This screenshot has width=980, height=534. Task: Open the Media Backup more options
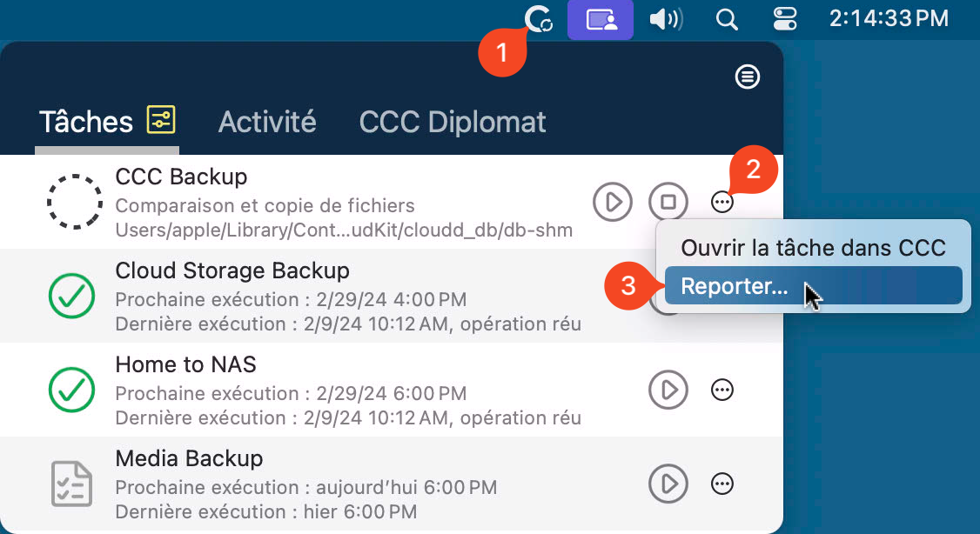(722, 484)
